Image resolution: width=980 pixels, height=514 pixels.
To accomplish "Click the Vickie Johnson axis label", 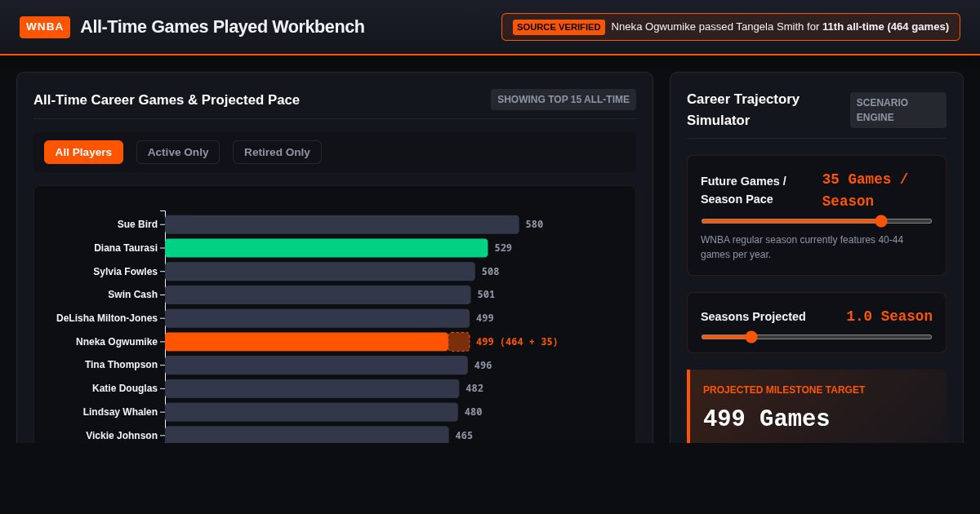I will pos(122,435).
